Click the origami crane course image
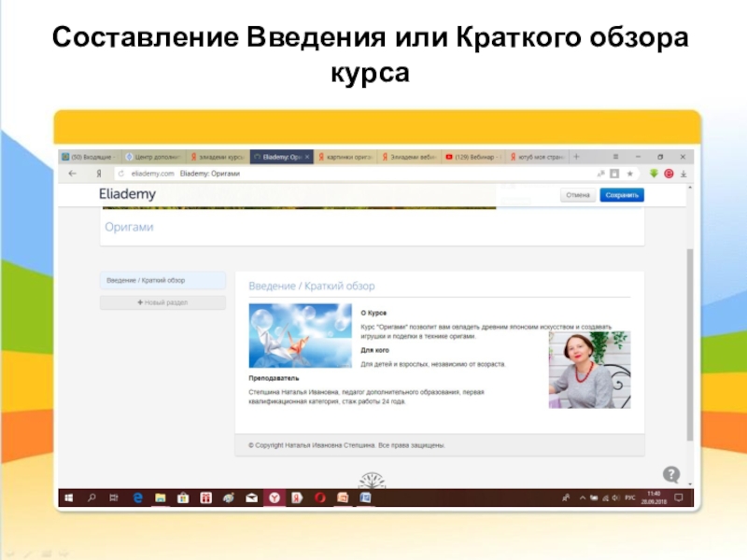The image size is (747, 560). tap(300, 336)
